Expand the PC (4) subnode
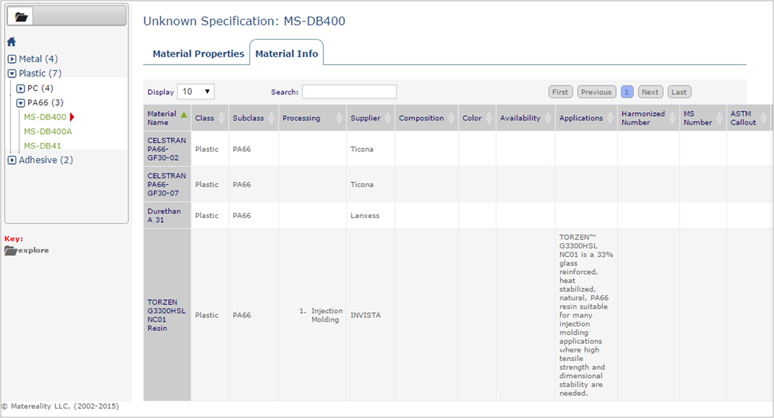The height and width of the screenshot is (418, 774). (20, 88)
